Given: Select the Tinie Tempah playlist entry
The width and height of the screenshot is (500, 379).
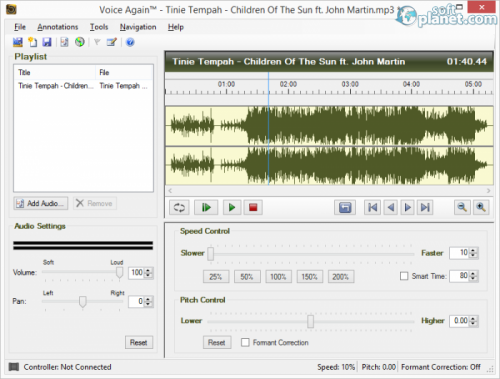Looking at the screenshot, I should tap(83, 86).
